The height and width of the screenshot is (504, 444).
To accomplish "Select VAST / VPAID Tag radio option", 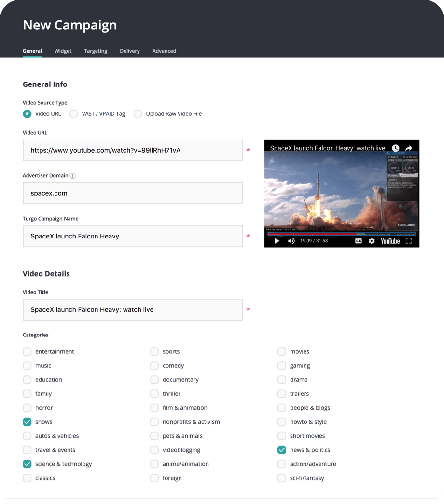I will point(74,114).
